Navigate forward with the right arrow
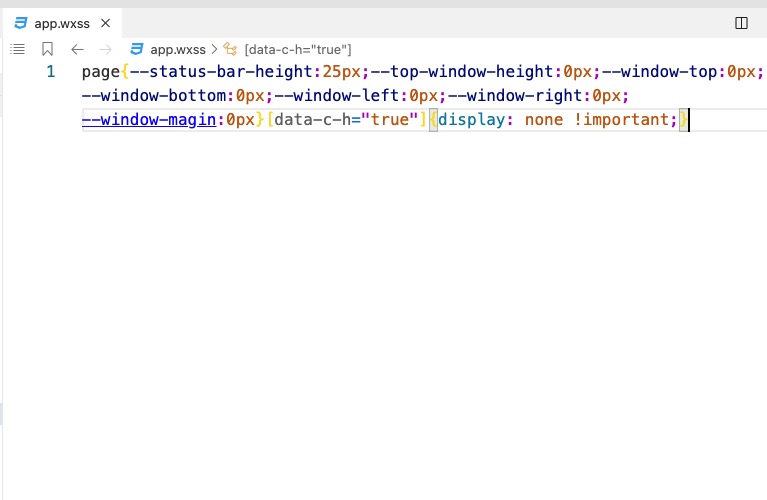This screenshot has width=767, height=500. tap(105, 49)
